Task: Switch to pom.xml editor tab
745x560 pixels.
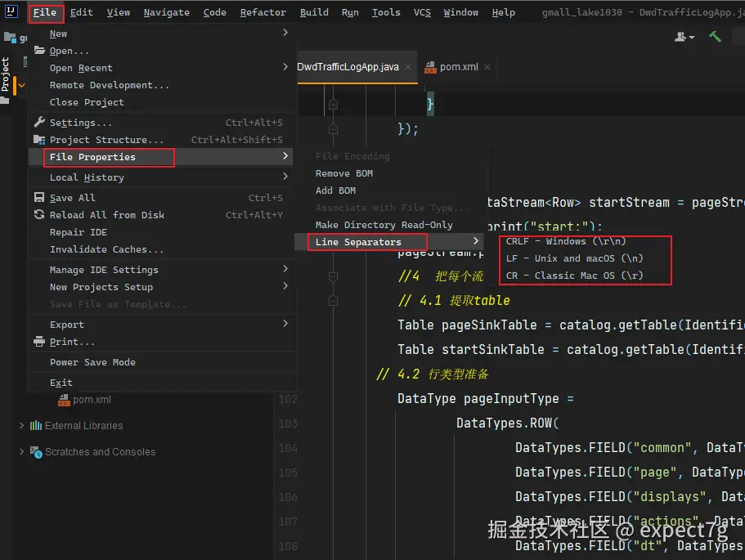Action: [459, 68]
